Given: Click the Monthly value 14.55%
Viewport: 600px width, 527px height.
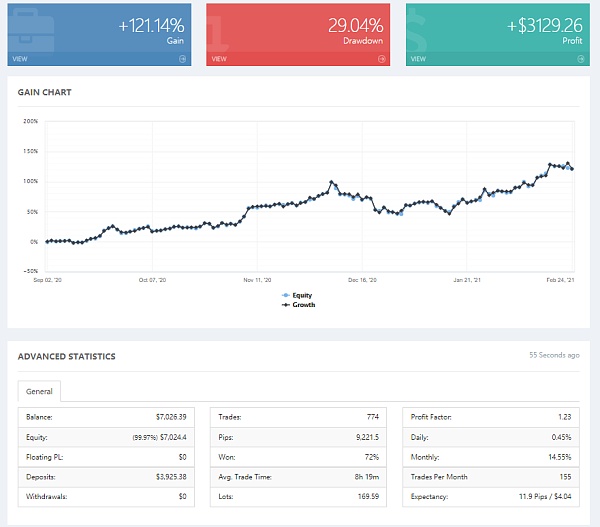Looking at the screenshot, I should tap(560, 457).
